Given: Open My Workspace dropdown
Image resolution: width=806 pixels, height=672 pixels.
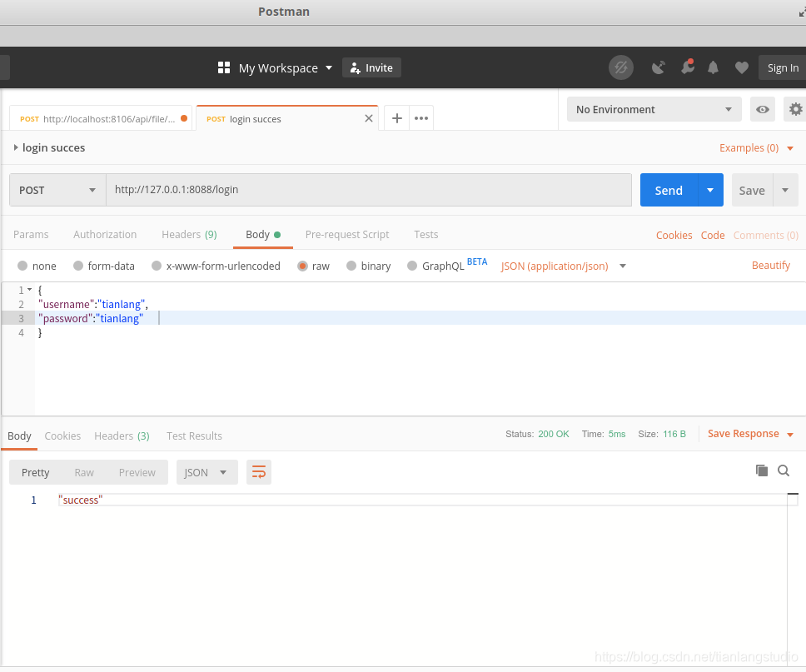Looking at the screenshot, I should [x=286, y=68].
